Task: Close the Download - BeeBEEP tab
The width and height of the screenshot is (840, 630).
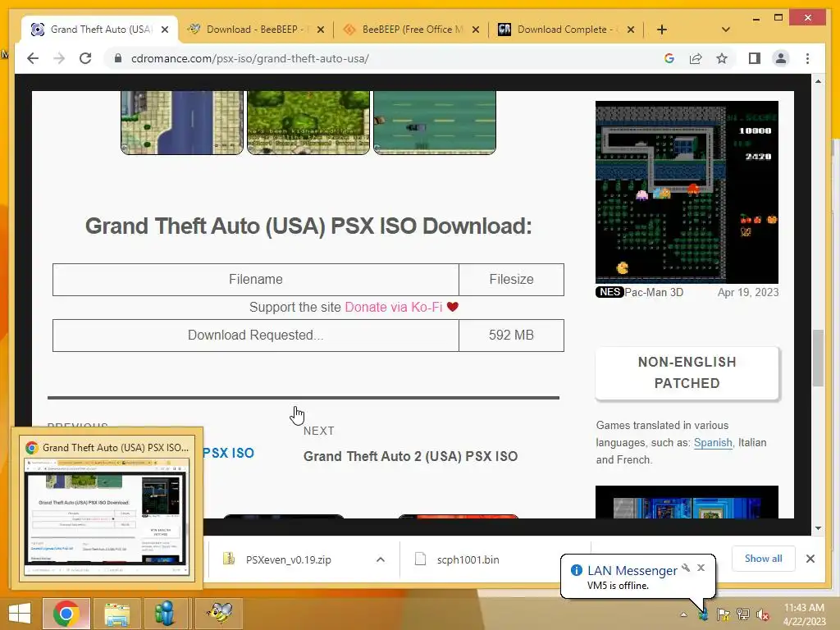Action: point(321,30)
